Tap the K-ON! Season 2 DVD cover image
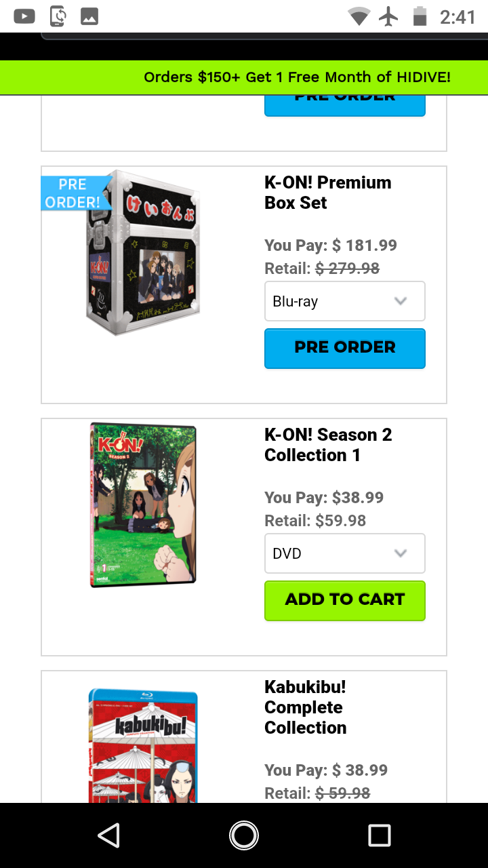This screenshot has width=488, height=868. (x=143, y=505)
